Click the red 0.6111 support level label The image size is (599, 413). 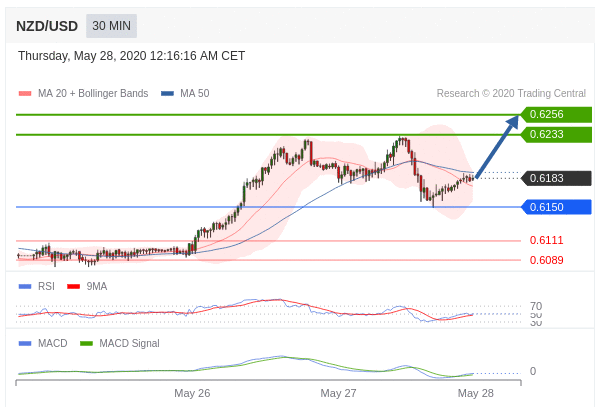tap(546, 240)
